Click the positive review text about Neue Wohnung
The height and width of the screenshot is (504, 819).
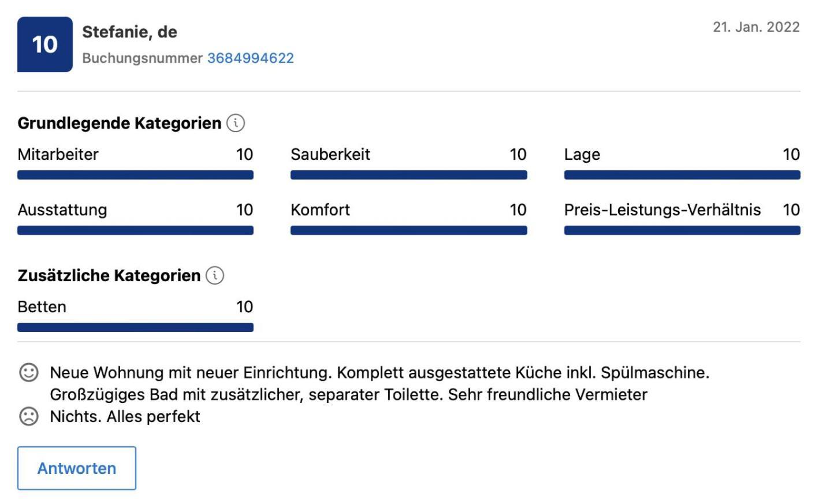tap(379, 383)
